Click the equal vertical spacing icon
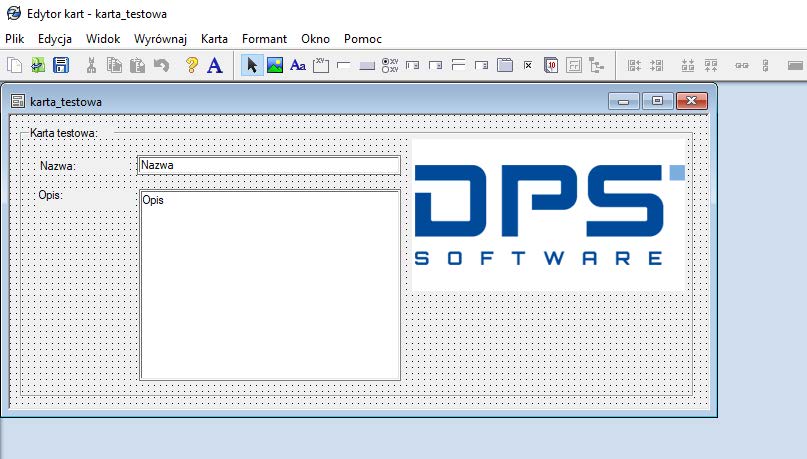Screen dimensions: 807x459 [765, 65]
